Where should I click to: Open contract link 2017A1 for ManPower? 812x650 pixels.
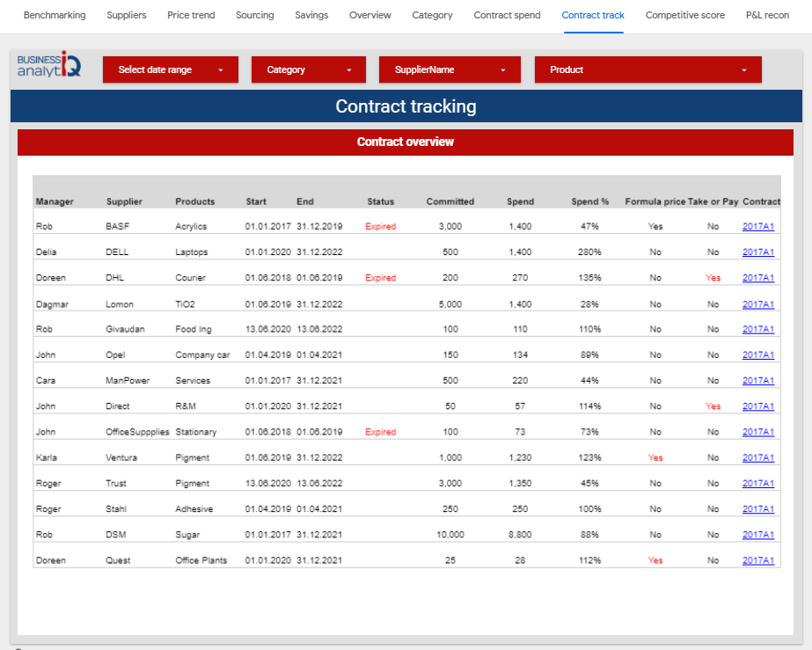[758, 380]
